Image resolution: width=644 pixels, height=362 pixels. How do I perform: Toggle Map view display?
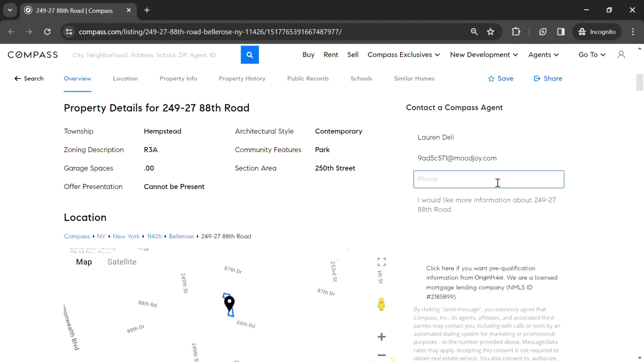coord(84,262)
